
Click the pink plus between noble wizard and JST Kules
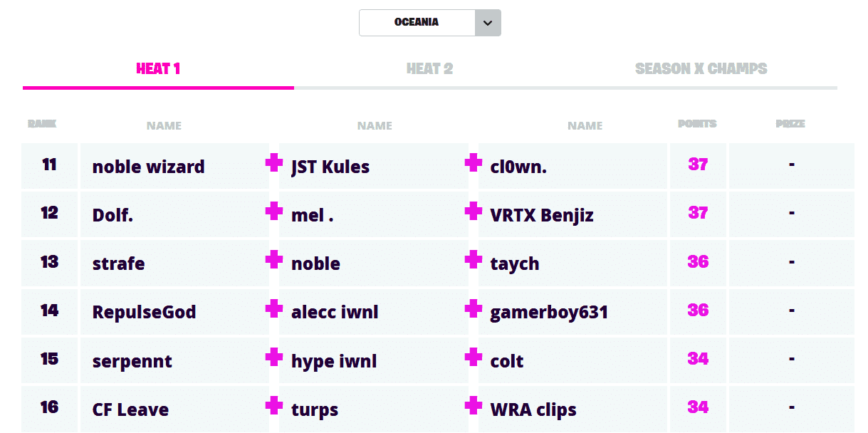click(274, 164)
